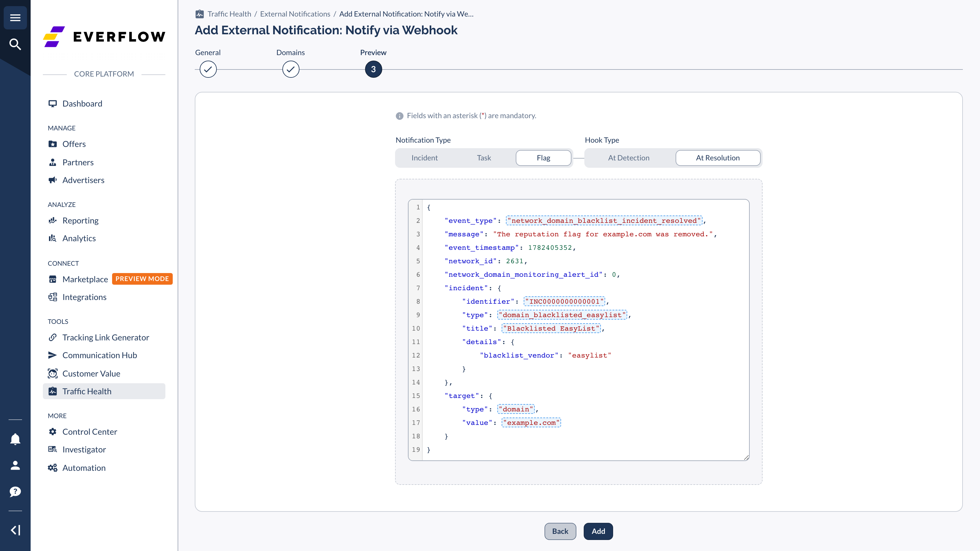Click the mandatory fields info icon
The image size is (980, 551).
point(399,116)
